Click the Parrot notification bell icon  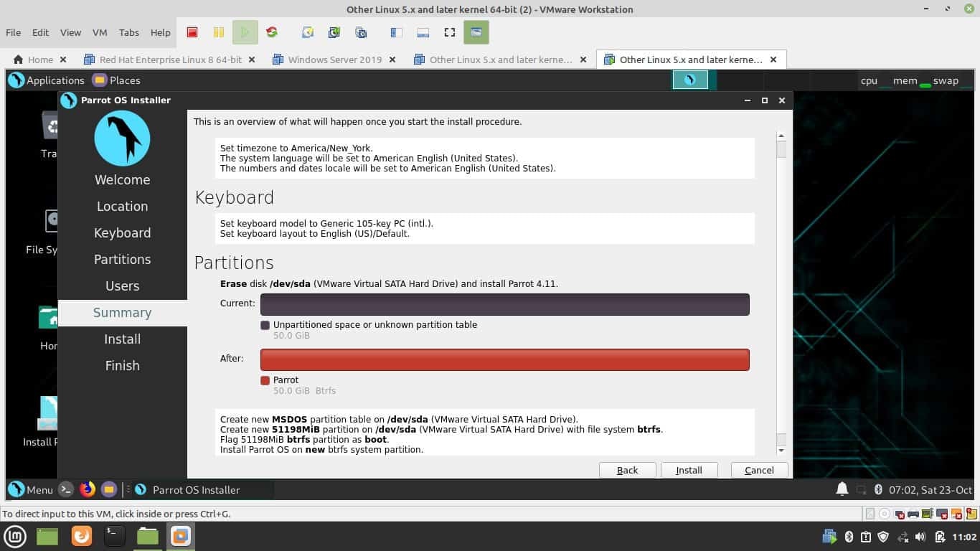(x=842, y=489)
